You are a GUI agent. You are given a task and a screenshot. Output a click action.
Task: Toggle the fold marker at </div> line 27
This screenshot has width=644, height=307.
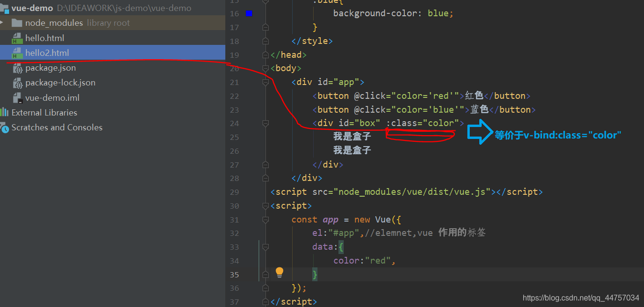(265, 165)
